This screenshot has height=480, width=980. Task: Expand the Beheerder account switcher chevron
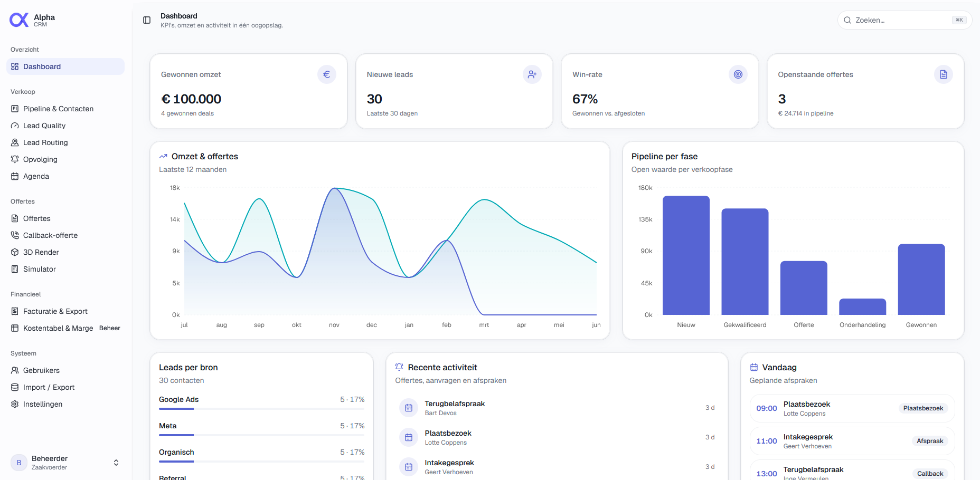[116, 463]
